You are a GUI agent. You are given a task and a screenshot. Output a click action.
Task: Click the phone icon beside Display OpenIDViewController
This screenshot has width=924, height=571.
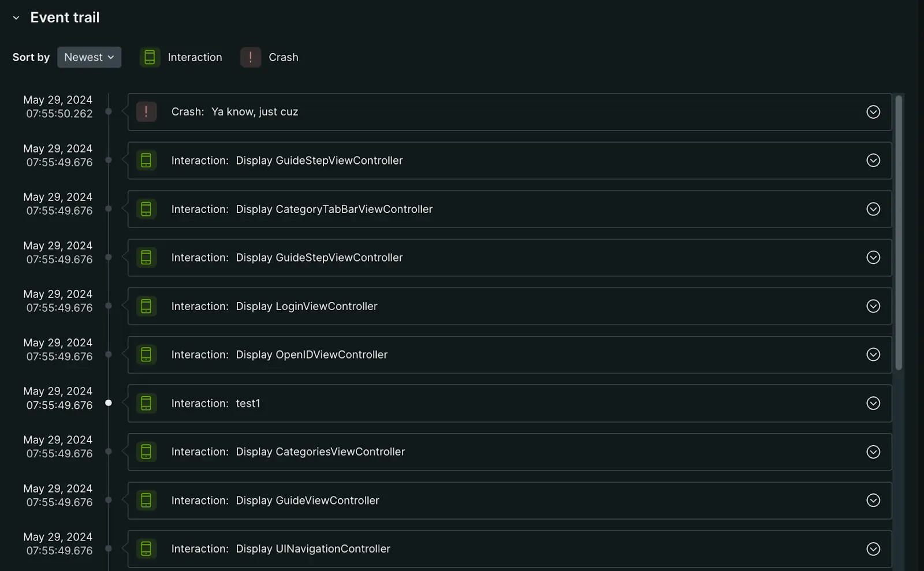click(146, 354)
